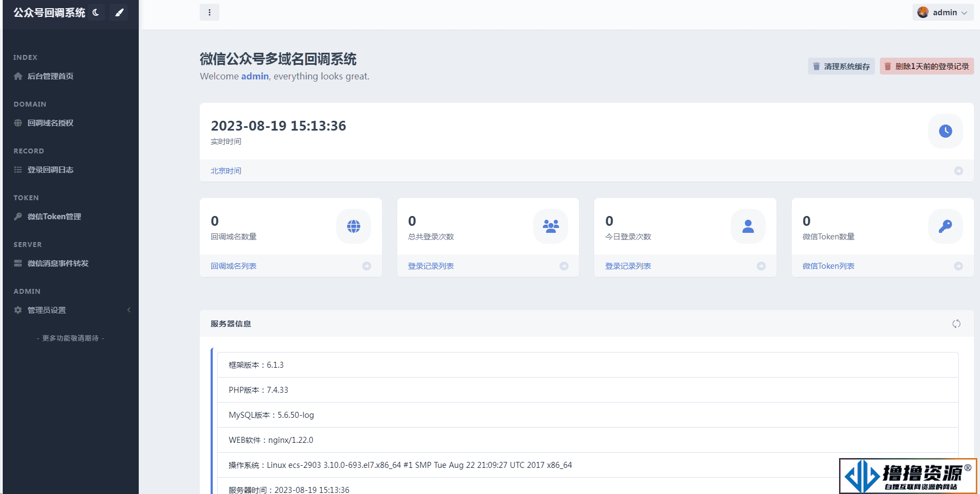
Task: Refresh the 服务器信息 panel
Action: (x=957, y=324)
